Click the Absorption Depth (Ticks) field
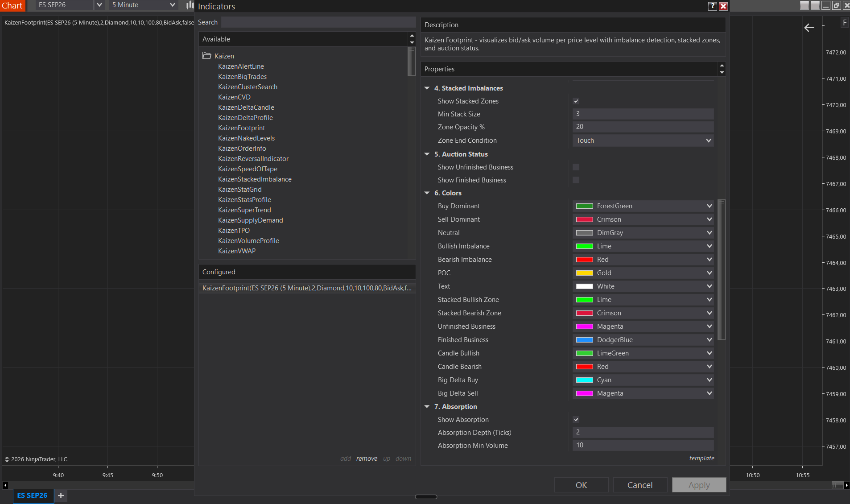The image size is (850, 504). pos(643,433)
